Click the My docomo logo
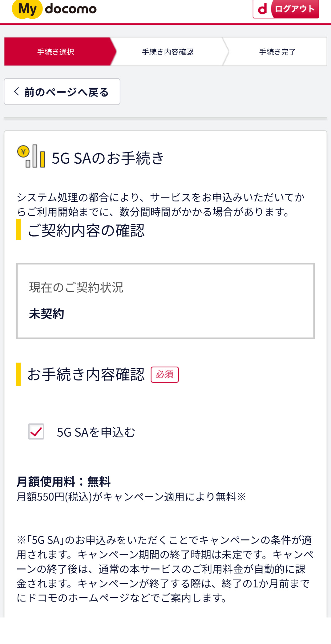This screenshot has height=644, width=331. click(54, 9)
